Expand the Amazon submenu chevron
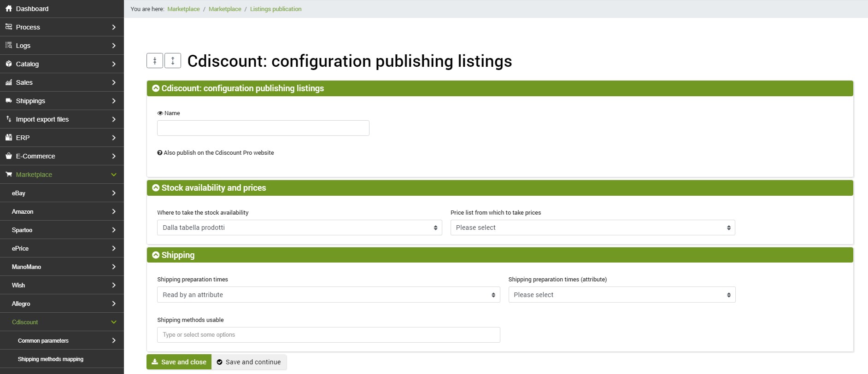 coord(114,211)
